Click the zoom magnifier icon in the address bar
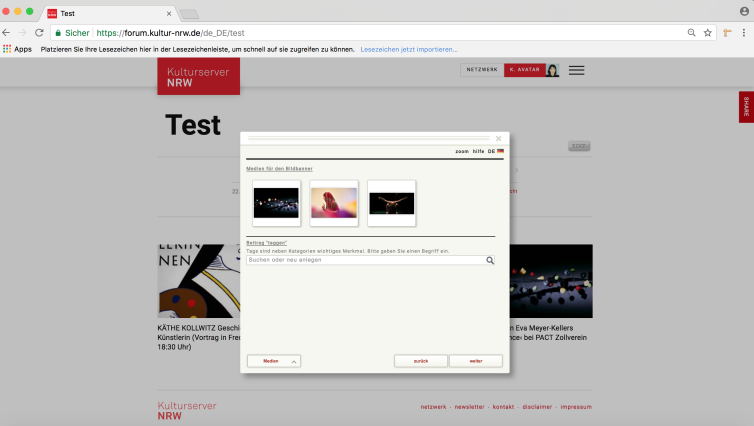The width and height of the screenshot is (754, 426). (x=691, y=32)
